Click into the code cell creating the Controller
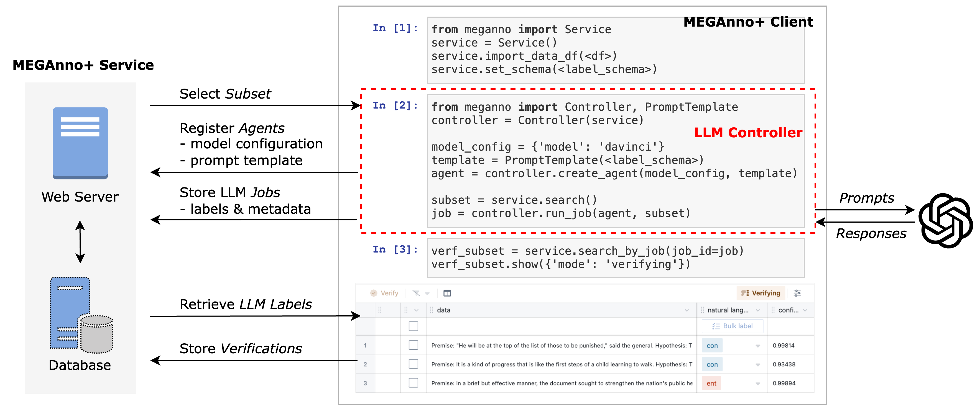The height and width of the screenshot is (412, 980). point(616,161)
